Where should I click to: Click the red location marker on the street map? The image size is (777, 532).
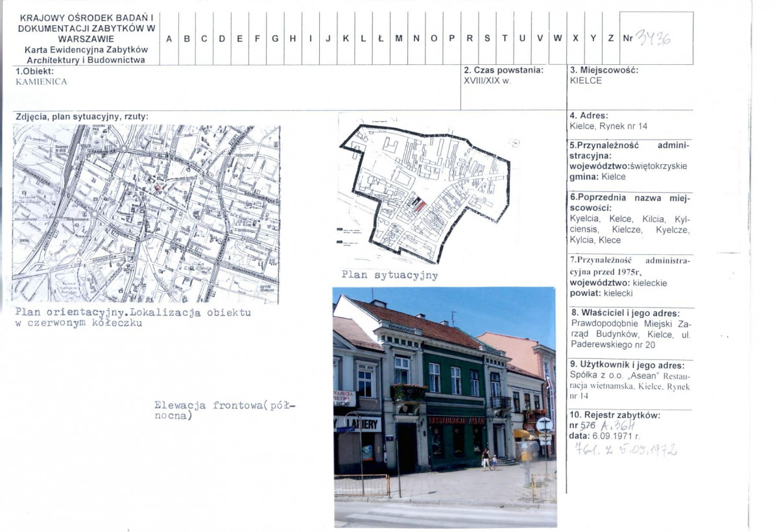[x=157, y=187]
